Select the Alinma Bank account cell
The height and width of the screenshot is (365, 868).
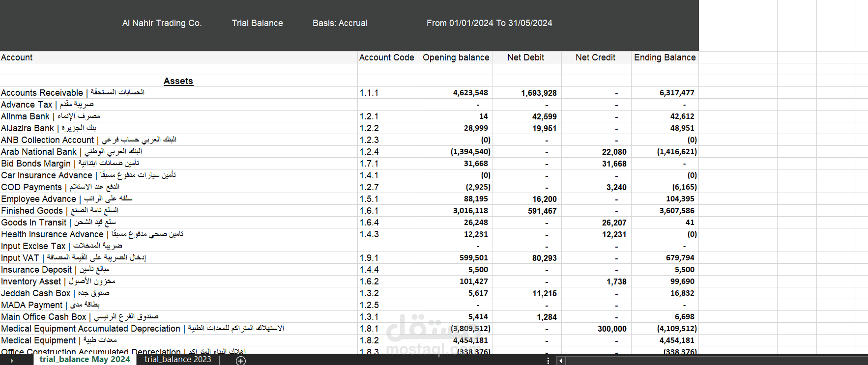(178, 116)
